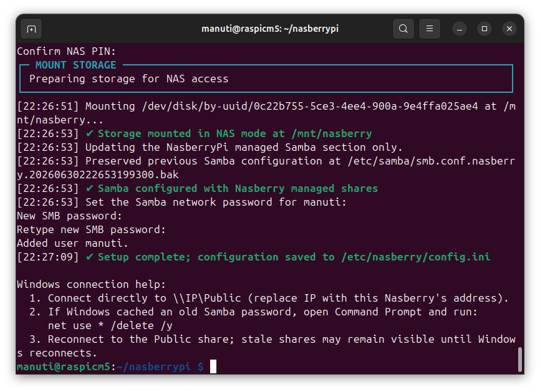Click 'Storage mounted in NAS mode' message

pyautogui.click(x=229, y=133)
